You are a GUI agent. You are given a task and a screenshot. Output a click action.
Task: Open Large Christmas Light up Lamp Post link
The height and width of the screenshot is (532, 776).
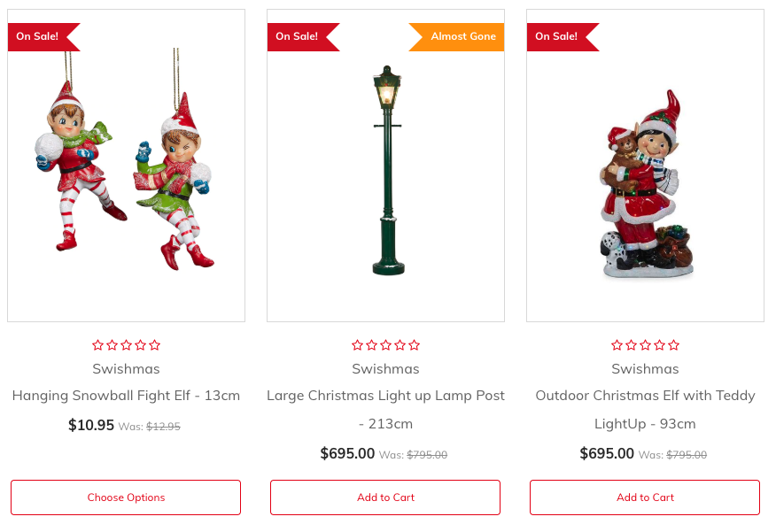pyautogui.click(x=385, y=409)
